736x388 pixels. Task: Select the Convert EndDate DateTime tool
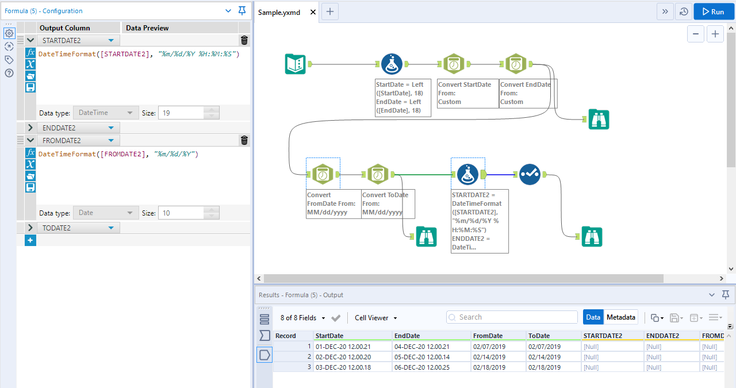(x=515, y=64)
